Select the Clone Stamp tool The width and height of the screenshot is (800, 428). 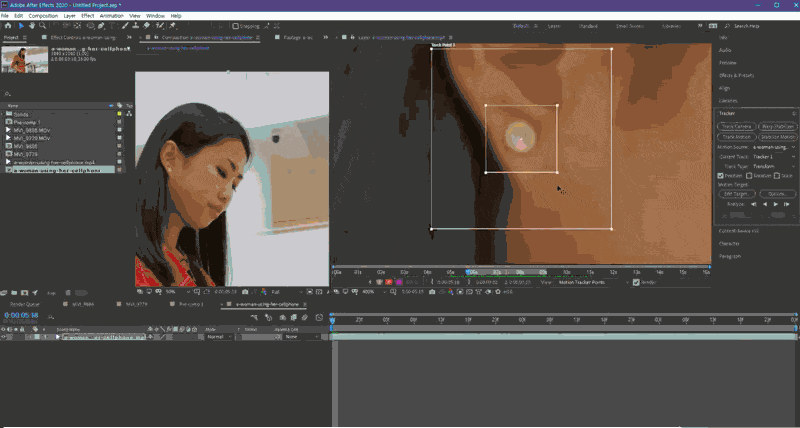136,26
